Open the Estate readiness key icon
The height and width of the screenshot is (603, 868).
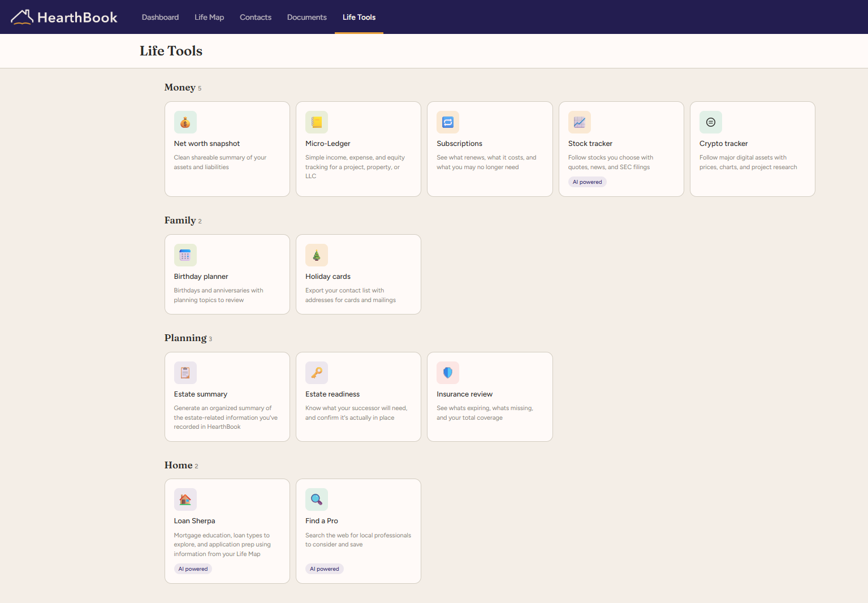tap(317, 373)
